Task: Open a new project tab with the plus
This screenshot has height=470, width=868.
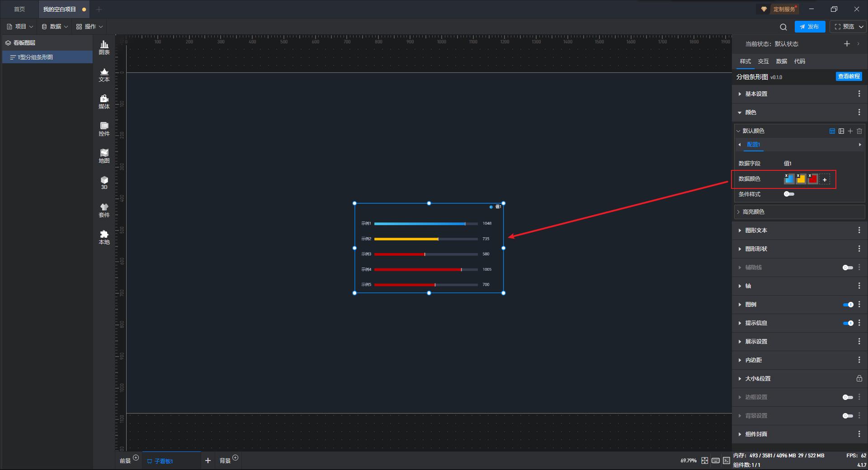Action: (99, 9)
